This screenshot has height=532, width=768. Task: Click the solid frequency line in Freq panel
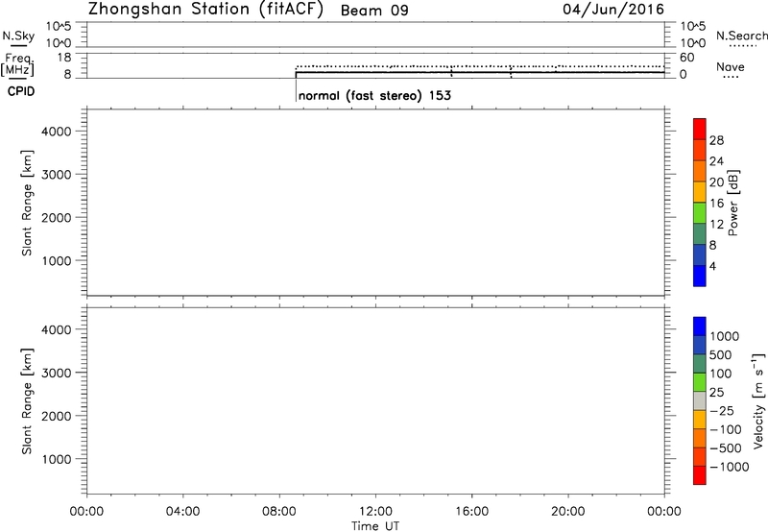click(x=480, y=72)
